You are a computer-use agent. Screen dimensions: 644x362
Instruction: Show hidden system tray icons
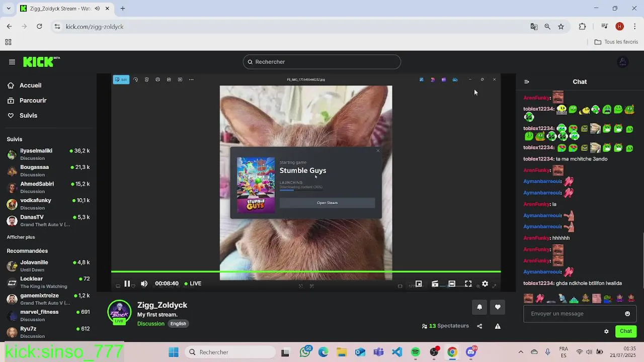(x=521, y=352)
